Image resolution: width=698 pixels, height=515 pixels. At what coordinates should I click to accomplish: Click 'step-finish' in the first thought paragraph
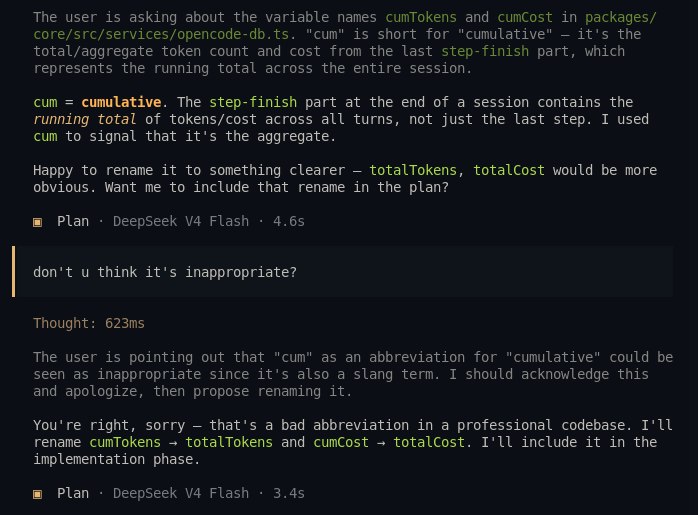click(485, 51)
